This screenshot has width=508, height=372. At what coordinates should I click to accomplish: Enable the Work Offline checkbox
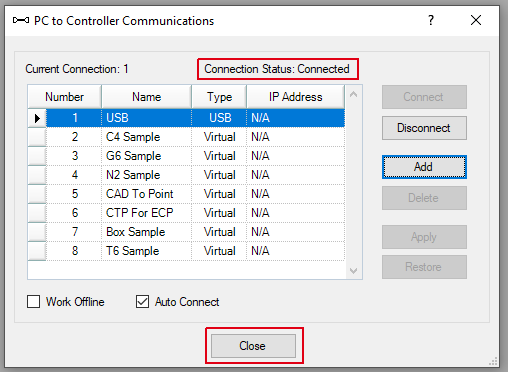(33, 302)
